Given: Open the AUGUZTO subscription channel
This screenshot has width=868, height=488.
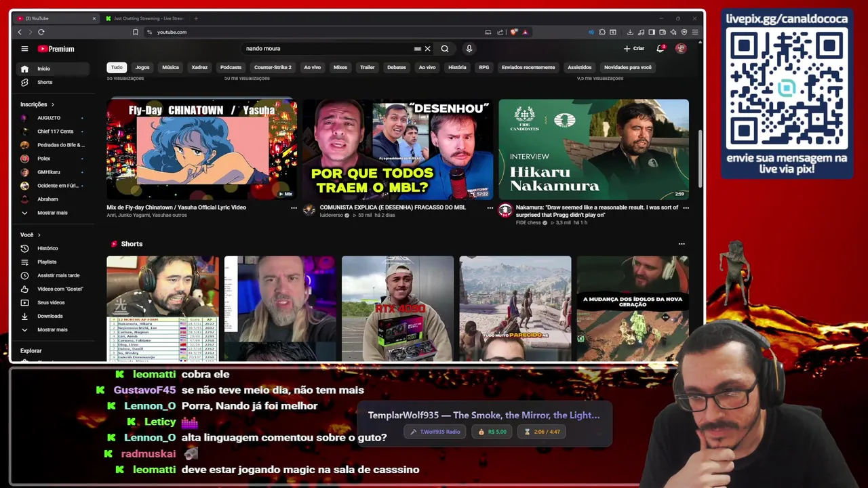Looking at the screenshot, I should (54, 118).
